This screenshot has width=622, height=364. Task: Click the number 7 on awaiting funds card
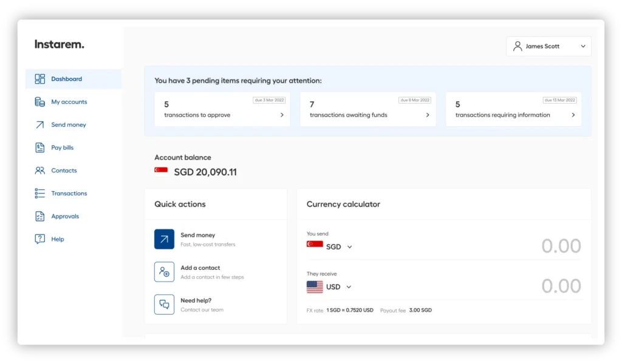312,104
